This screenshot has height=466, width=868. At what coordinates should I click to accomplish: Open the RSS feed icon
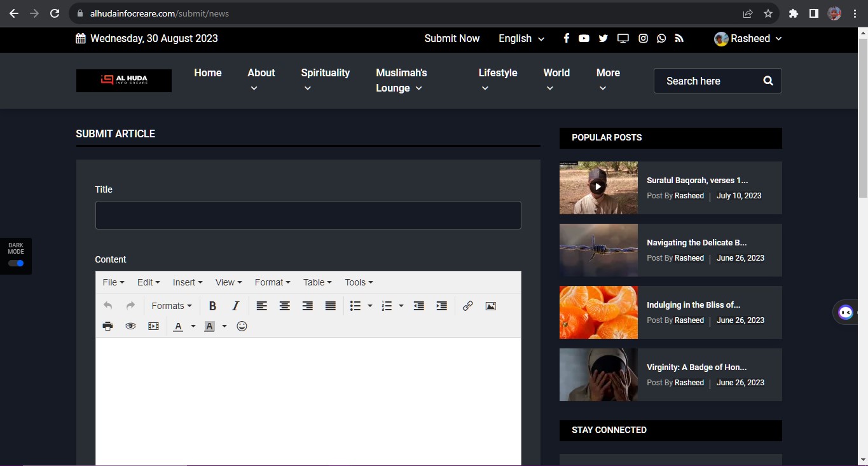click(679, 38)
